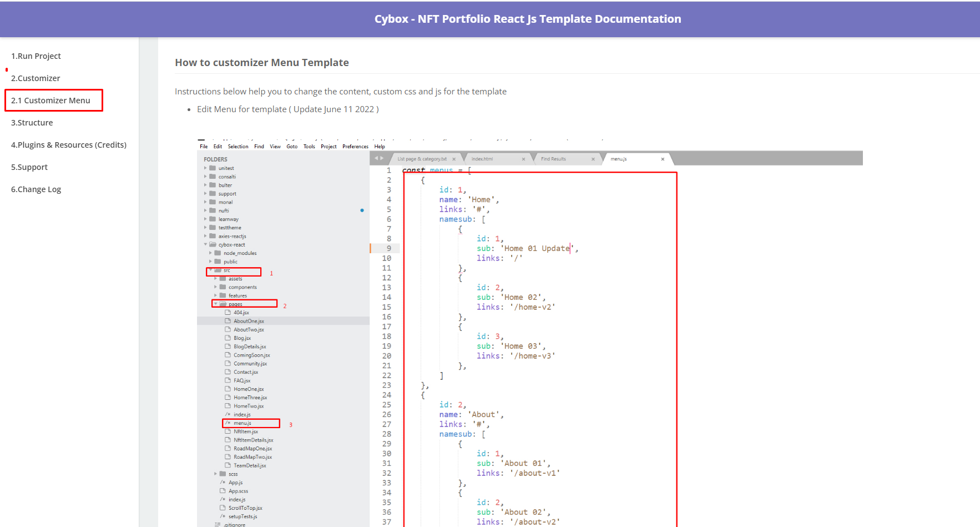
Task: Click the Blog.jsx file icon
Action: tap(228, 338)
